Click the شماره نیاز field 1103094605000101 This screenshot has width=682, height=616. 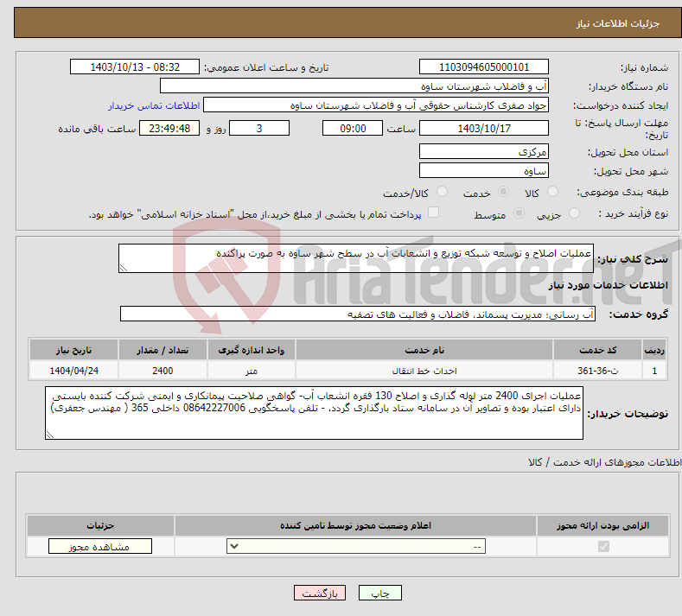click(484, 67)
